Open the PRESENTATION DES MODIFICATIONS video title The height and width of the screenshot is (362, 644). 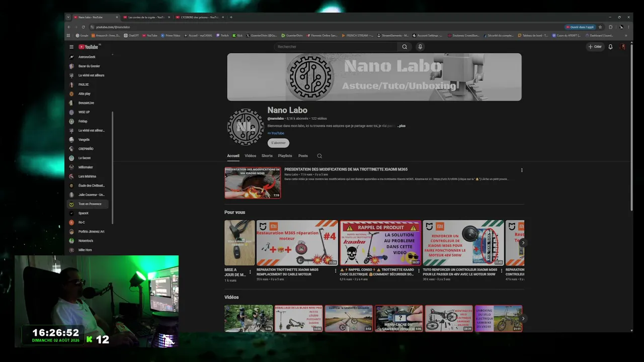tap(346, 169)
